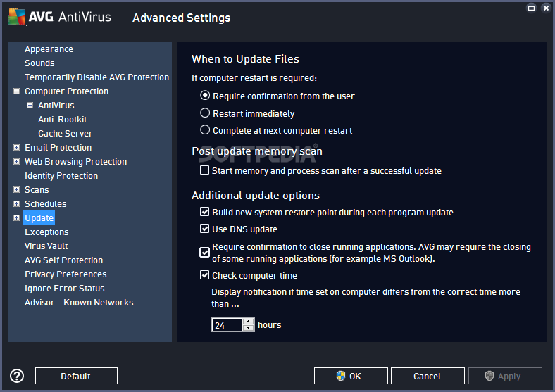
Task: Select Schedules in the tree
Action: [45, 204]
